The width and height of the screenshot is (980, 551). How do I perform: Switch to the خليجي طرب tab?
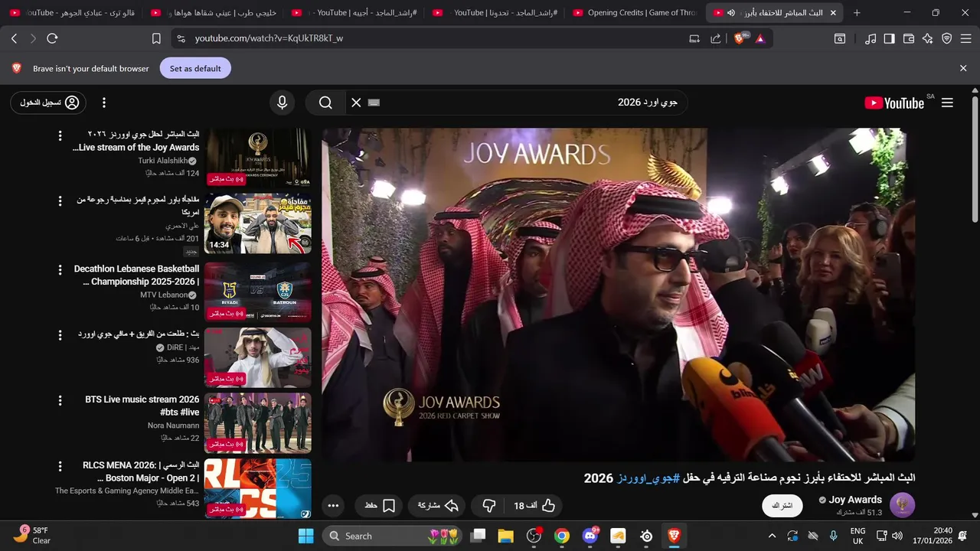(214, 13)
